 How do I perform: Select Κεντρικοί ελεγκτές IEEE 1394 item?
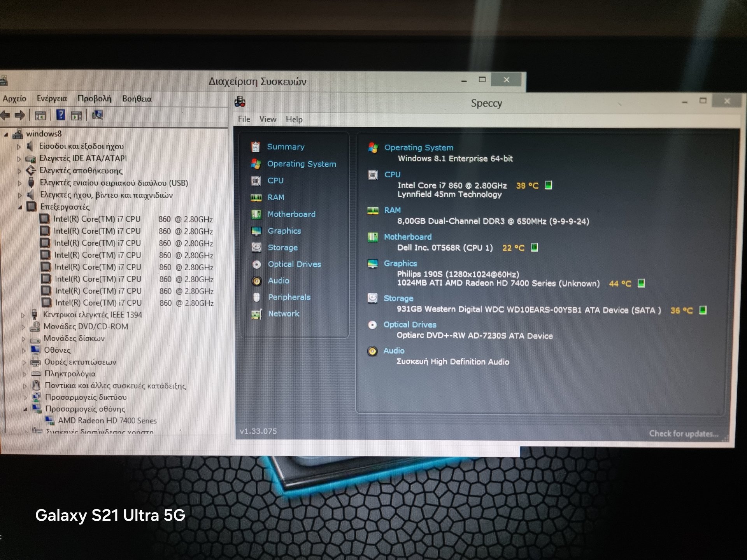click(93, 315)
